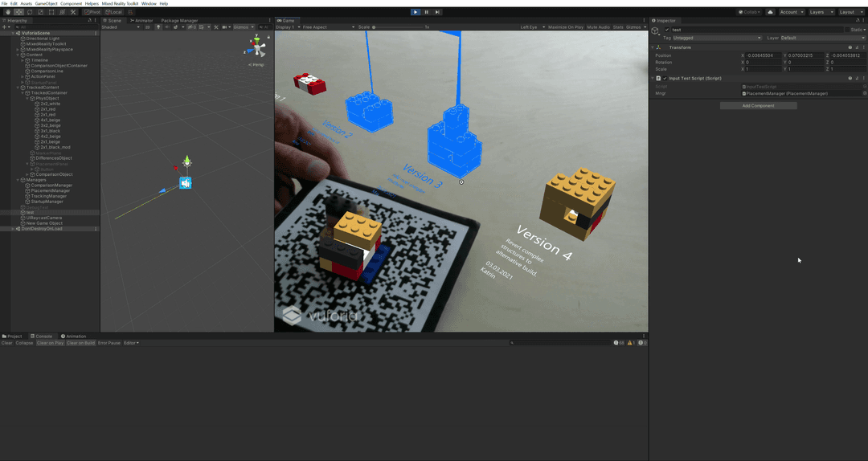Image resolution: width=868 pixels, height=461 pixels.
Task: Click the Play button
Action: (x=416, y=11)
